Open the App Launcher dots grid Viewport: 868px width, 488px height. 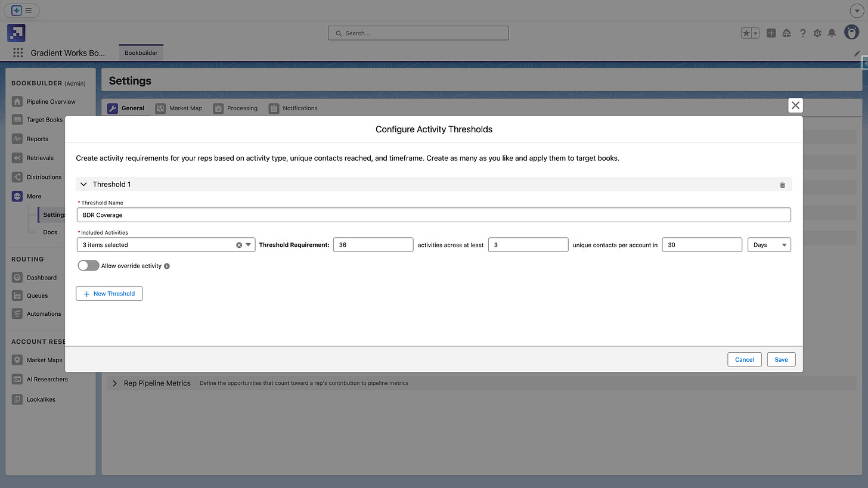click(18, 53)
